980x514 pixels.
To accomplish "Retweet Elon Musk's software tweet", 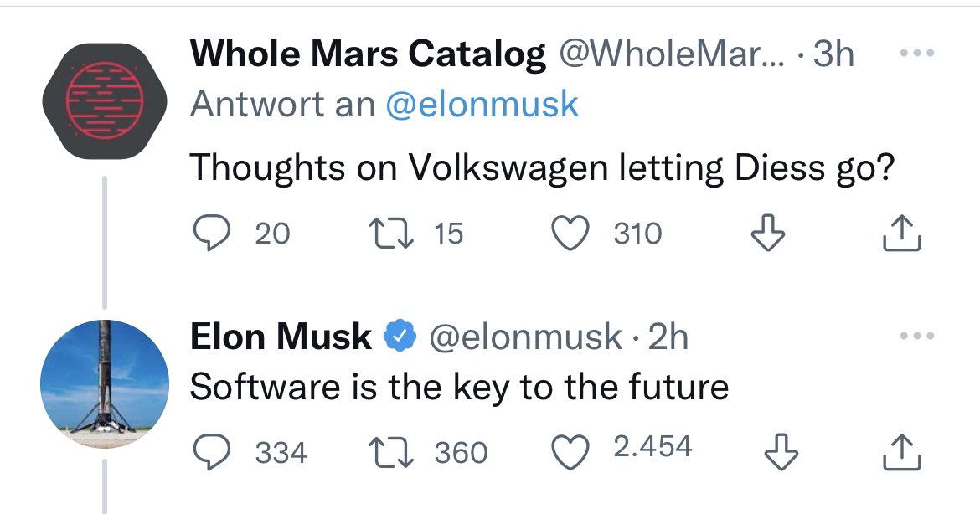I will coord(392,452).
